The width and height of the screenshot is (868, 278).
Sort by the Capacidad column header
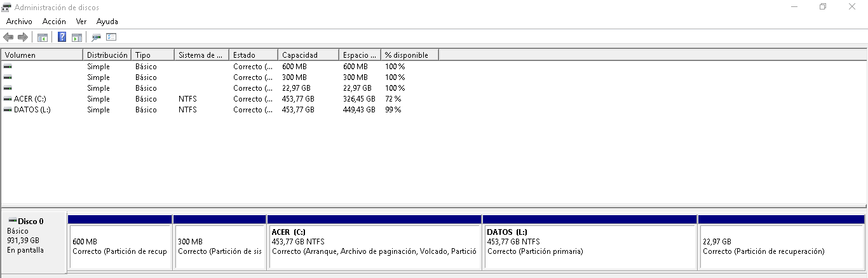point(309,55)
